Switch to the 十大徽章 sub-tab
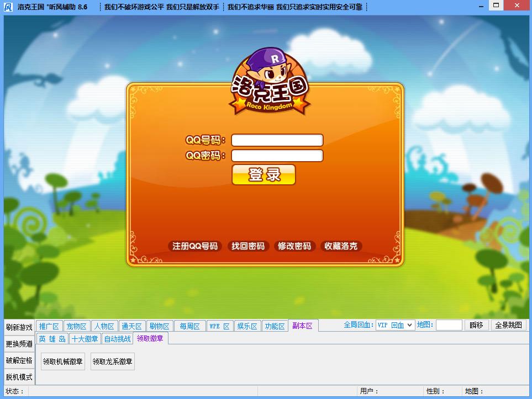 [x=85, y=339]
